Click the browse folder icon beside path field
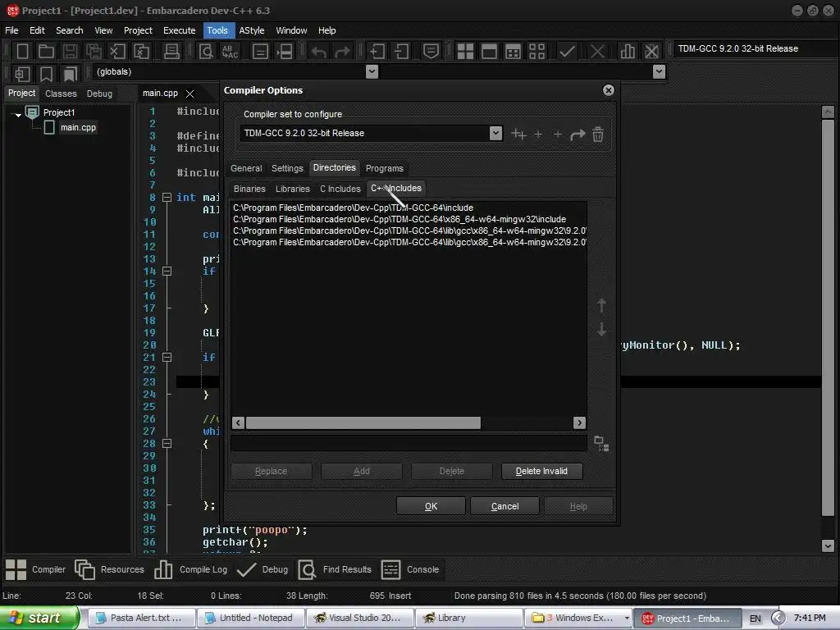Screen dimensions: 840x630 pos(601,444)
